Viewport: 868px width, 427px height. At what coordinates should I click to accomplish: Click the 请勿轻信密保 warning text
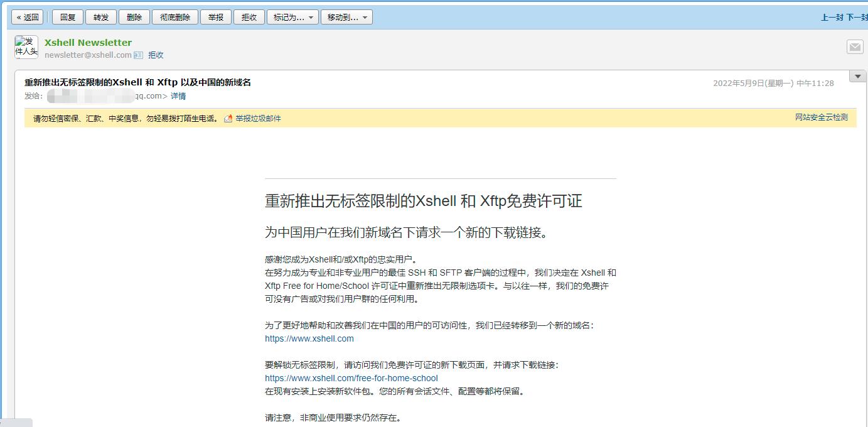(x=126, y=118)
